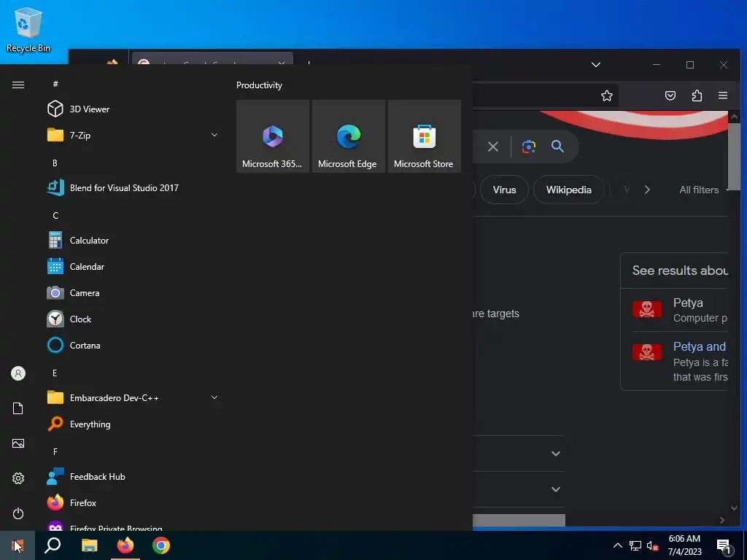Show hidden system tray icons

pos(617,545)
